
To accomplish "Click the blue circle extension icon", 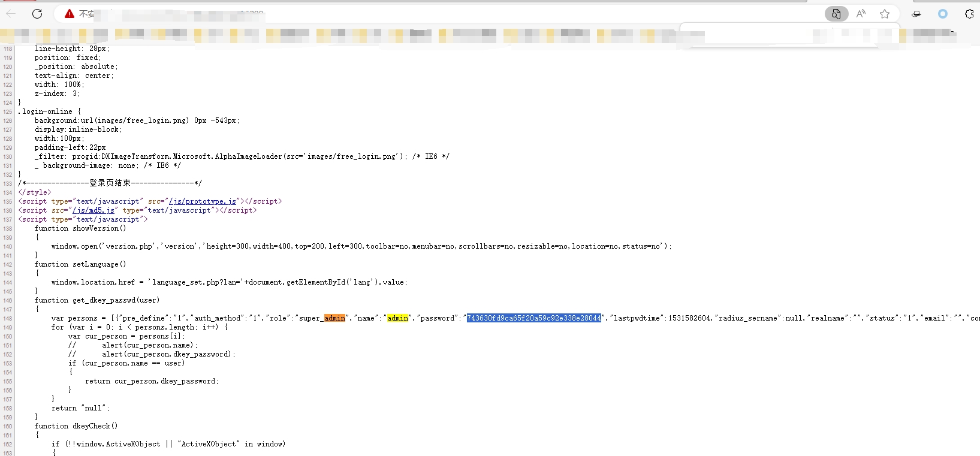I will tap(943, 14).
